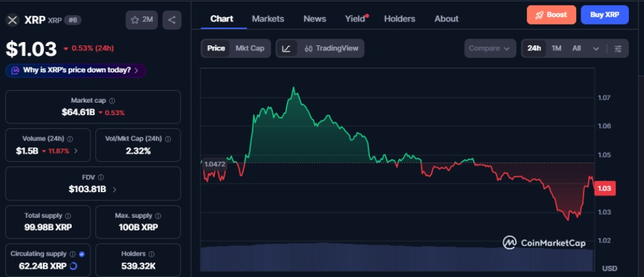Click the circulating supply progress ring

point(73,266)
